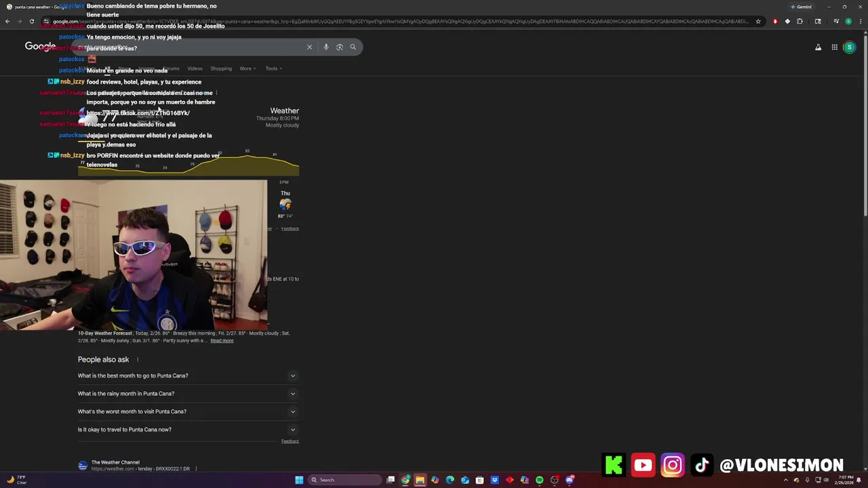
Task: Open Chrome profile avatar in toolbar
Action: click(848, 21)
